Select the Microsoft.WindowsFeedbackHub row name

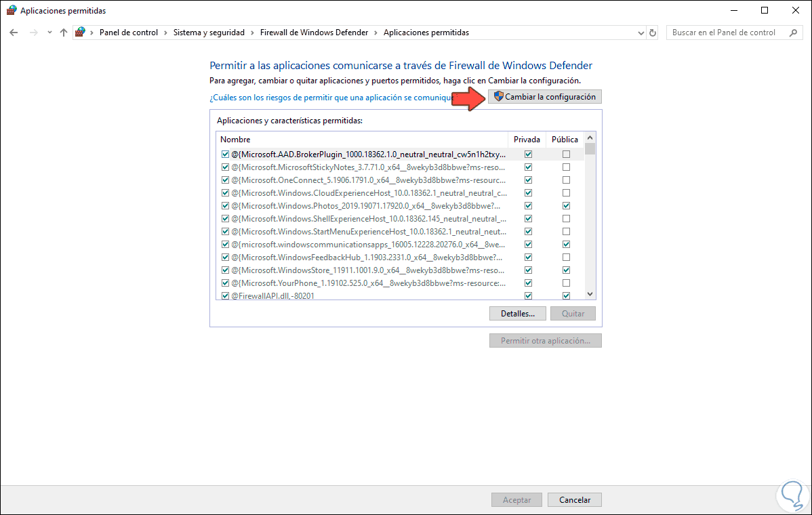[x=367, y=257]
